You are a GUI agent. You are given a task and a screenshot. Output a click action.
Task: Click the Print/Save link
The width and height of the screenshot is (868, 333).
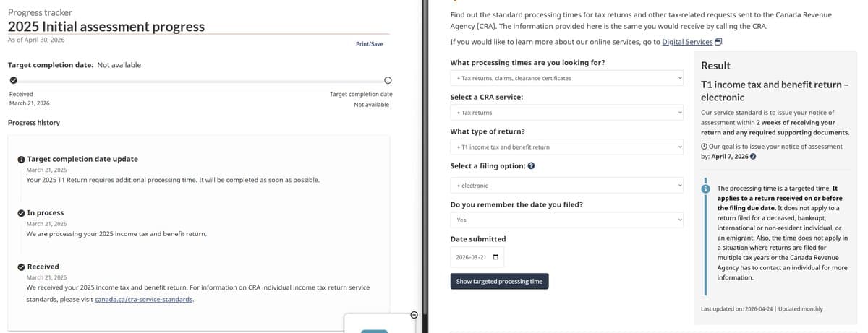pos(370,44)
